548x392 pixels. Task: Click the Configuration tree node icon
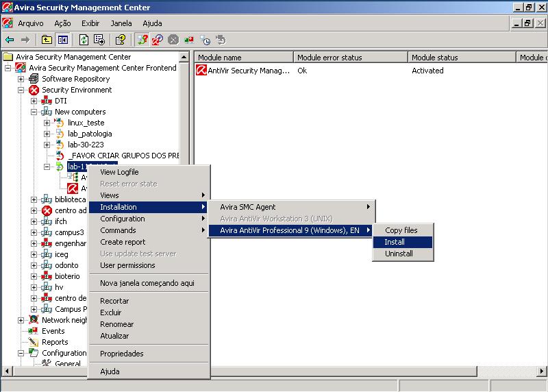coord(34,353)
